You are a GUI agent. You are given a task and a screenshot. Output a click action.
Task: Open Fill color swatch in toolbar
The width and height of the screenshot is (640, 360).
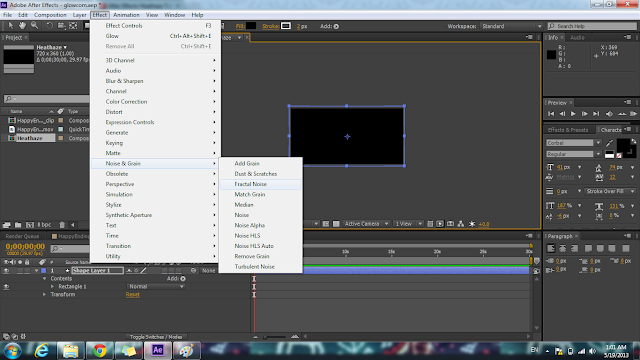251,26
